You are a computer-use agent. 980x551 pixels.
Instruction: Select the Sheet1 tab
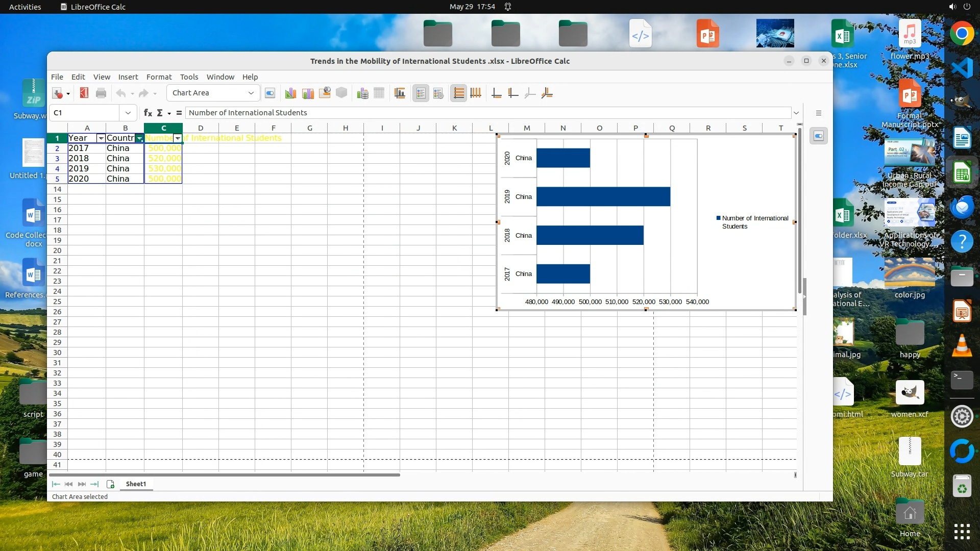coord(136,484)
